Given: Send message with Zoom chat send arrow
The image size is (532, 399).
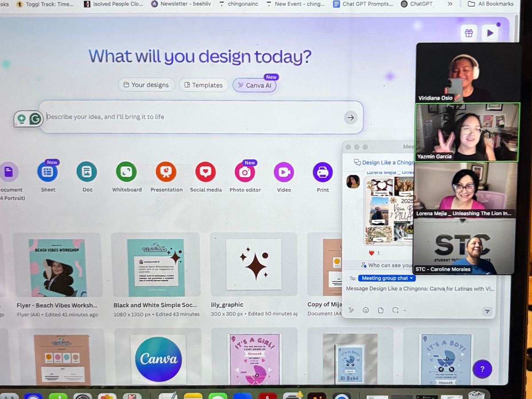Looking at the screenshot, I should [x=487, y=311].
